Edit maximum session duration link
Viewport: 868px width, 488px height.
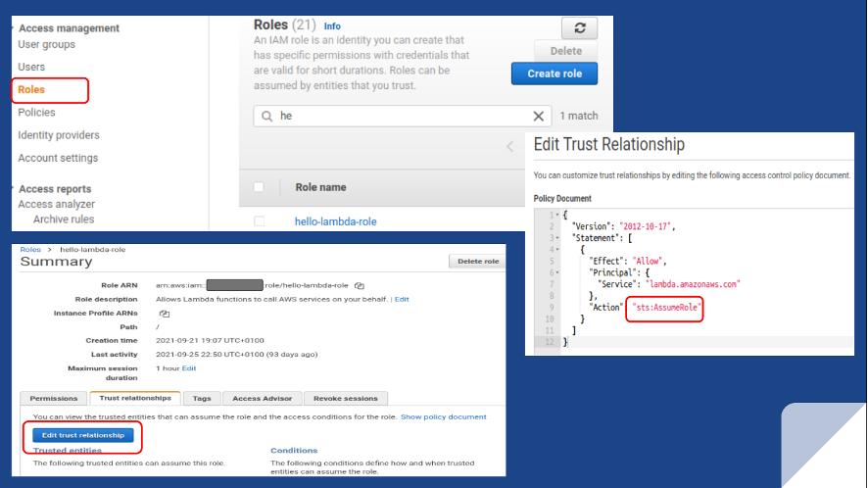point(189,368)
